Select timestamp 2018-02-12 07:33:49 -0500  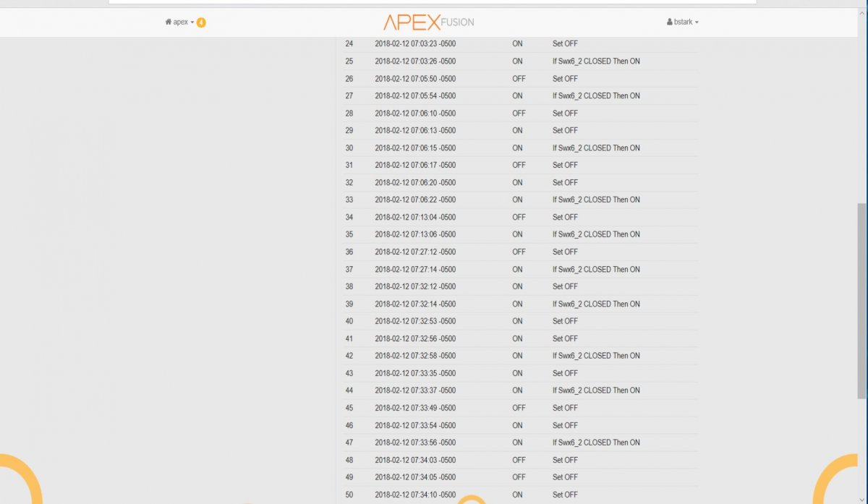click(415, 408)
